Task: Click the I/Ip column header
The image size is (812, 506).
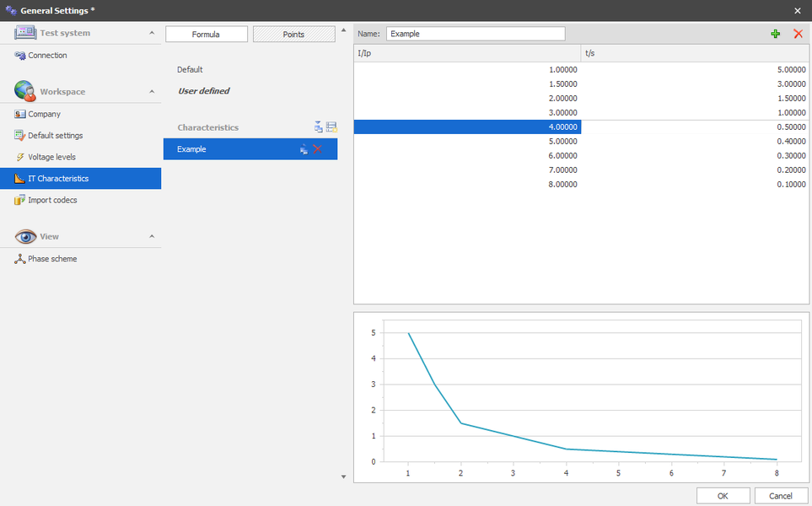Action: point(468,53)
